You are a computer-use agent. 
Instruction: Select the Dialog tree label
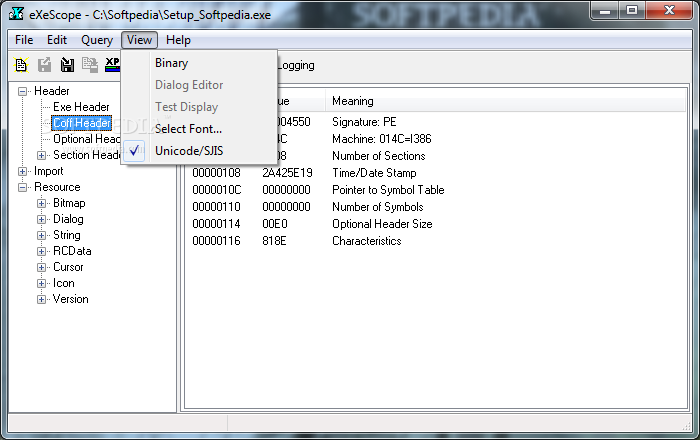click(x=68, y=220)
